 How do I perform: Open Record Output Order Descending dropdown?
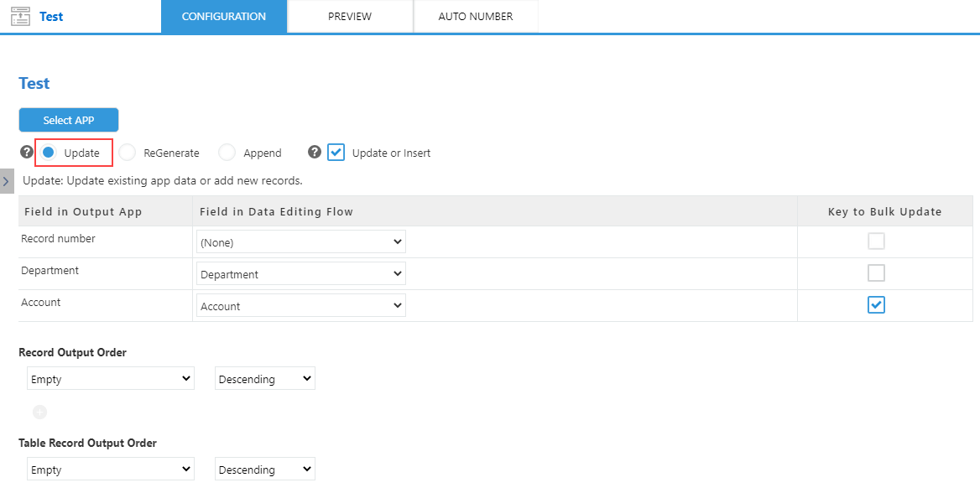[x=265, y=379]
